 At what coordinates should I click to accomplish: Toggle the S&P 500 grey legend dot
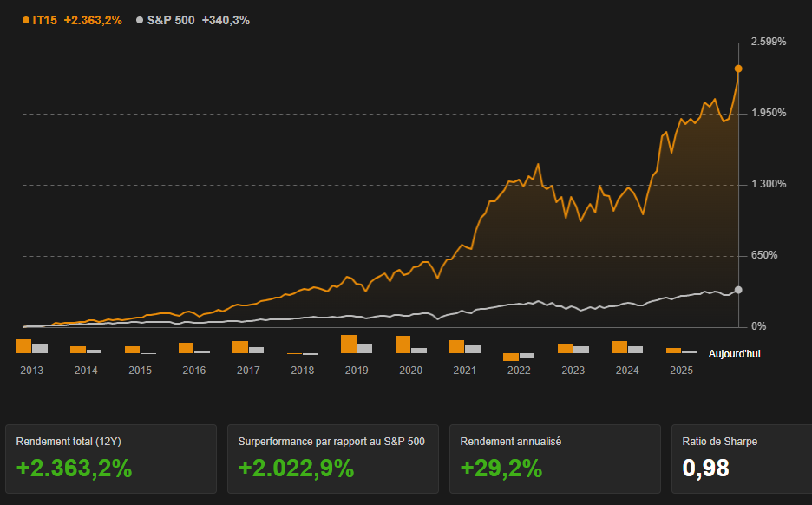pyautogui.click(x=140, y=20)
